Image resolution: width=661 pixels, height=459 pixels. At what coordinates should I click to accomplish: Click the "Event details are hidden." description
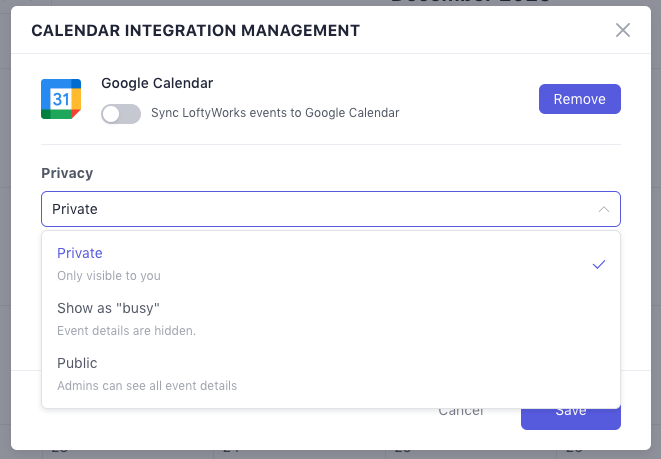[x=126, y=330]
